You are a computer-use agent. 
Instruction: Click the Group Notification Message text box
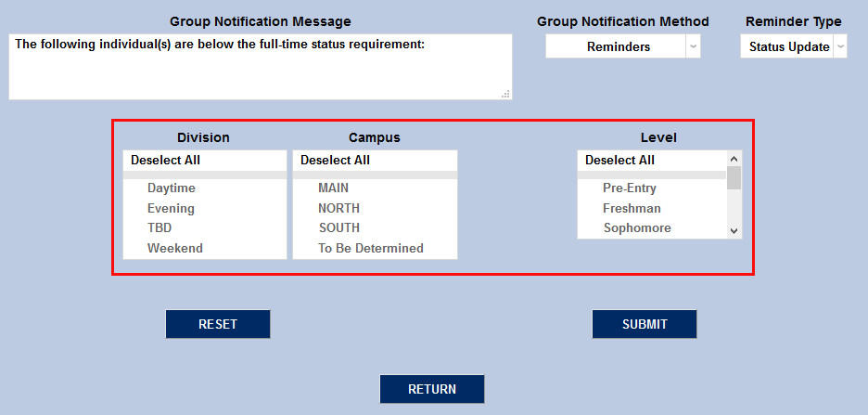click(x=260, y=67)
